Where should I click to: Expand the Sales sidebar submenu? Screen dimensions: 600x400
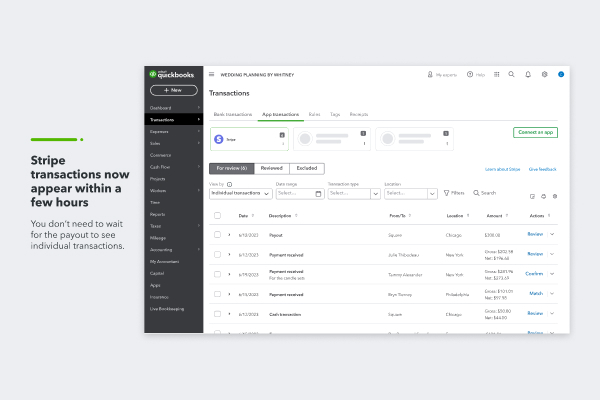point(199,143)
